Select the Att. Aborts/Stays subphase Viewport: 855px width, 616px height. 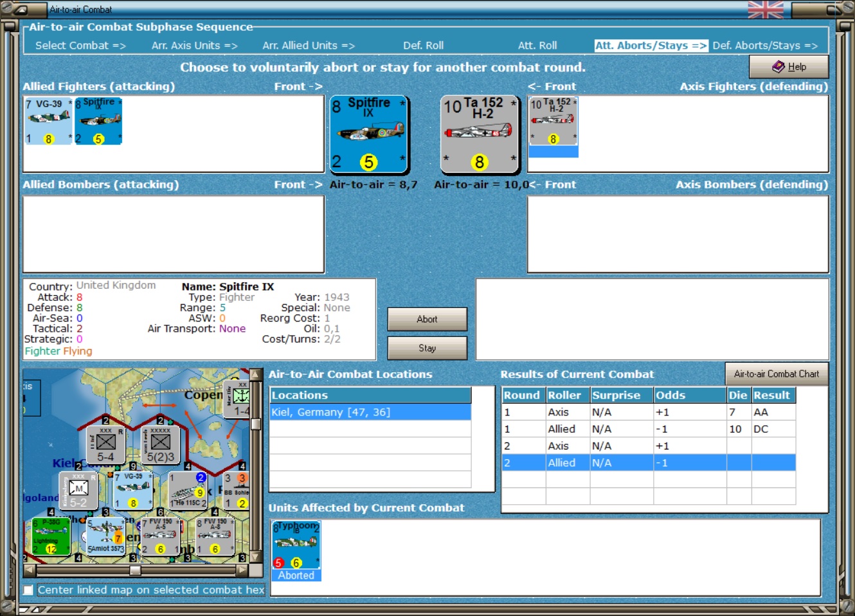point(651,46)
